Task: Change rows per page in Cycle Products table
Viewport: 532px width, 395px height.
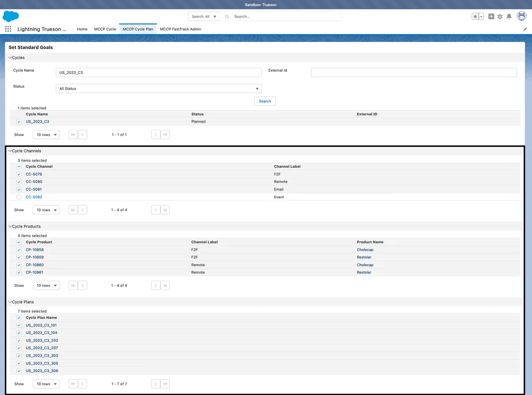Action: (x=46, y=286)
